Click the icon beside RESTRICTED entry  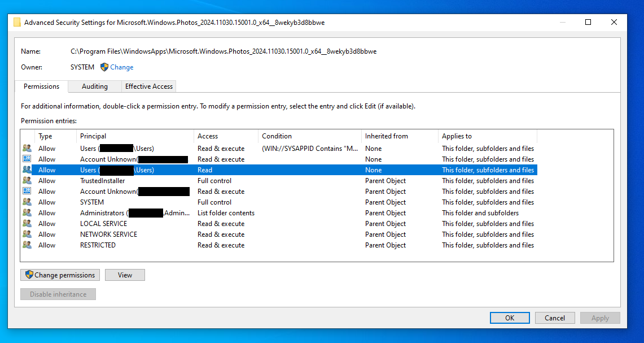(27, 245)
